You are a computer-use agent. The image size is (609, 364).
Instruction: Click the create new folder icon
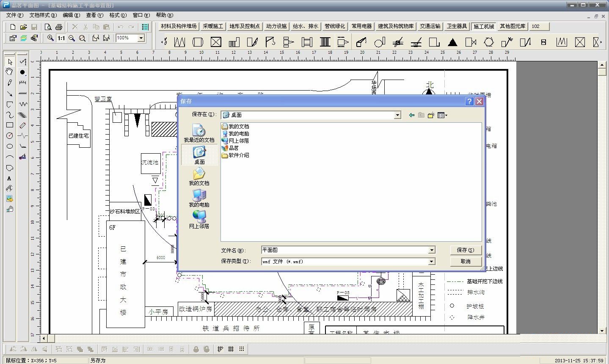click(431, 115)
